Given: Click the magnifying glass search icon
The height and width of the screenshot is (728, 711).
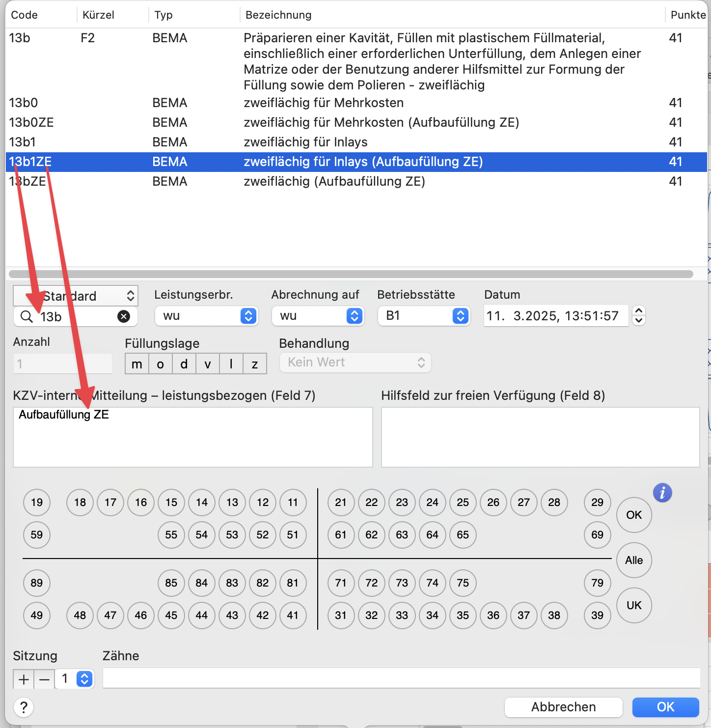Looking at the screenshot, I should click(27, 316).
